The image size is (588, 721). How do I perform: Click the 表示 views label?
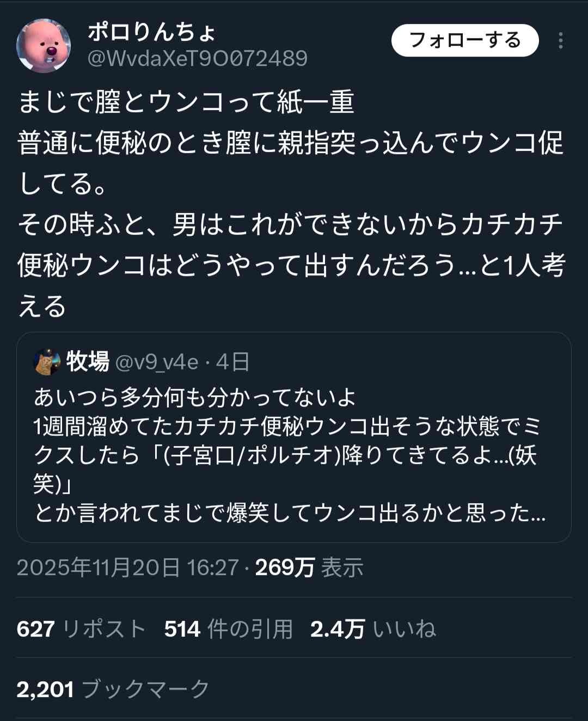[x=342, y=567]
